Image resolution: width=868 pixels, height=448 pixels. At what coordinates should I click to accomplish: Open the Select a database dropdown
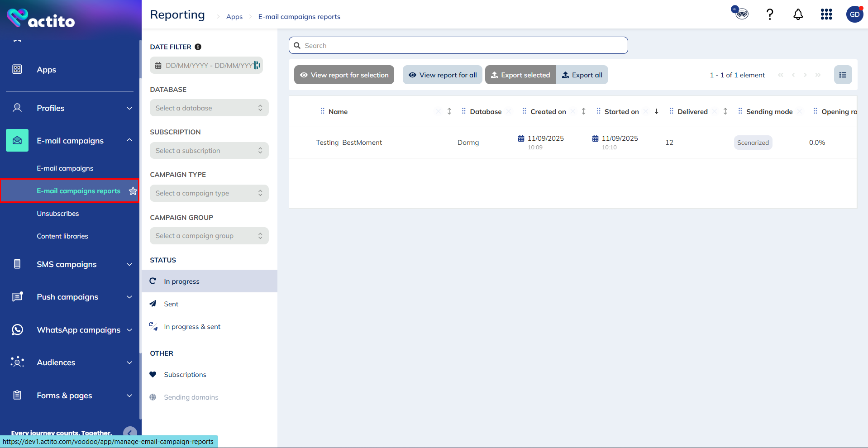tap(209, 108)
